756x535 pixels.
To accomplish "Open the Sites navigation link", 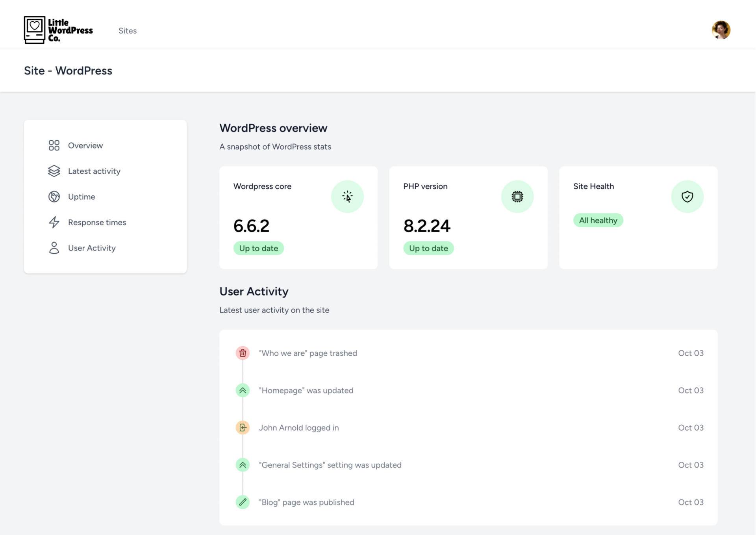I will click(x=128, y=31).
